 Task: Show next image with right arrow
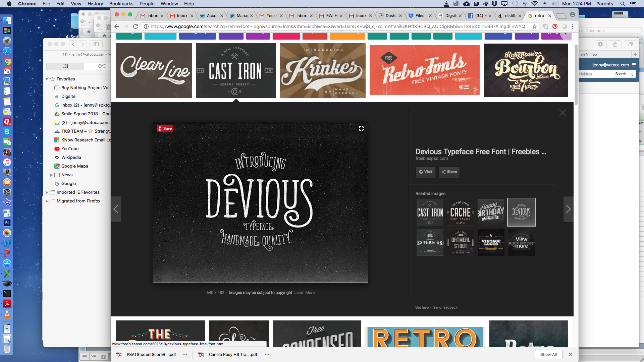tap(568, 209)
